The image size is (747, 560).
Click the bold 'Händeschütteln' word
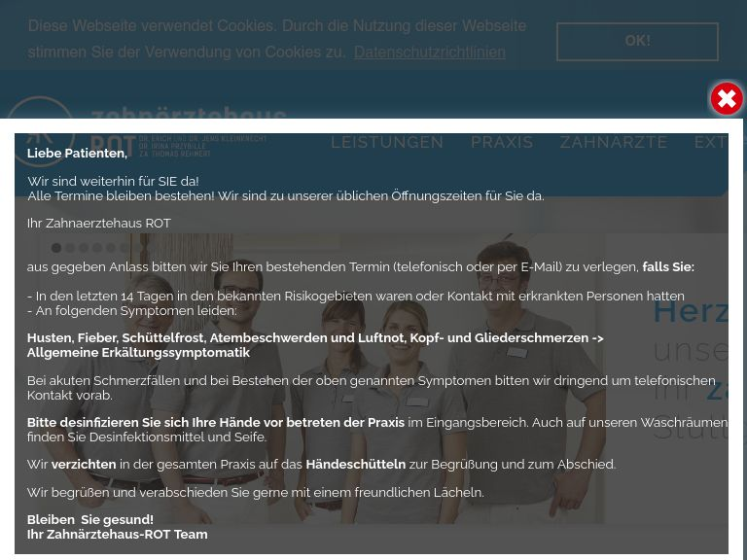coord(355,464)
